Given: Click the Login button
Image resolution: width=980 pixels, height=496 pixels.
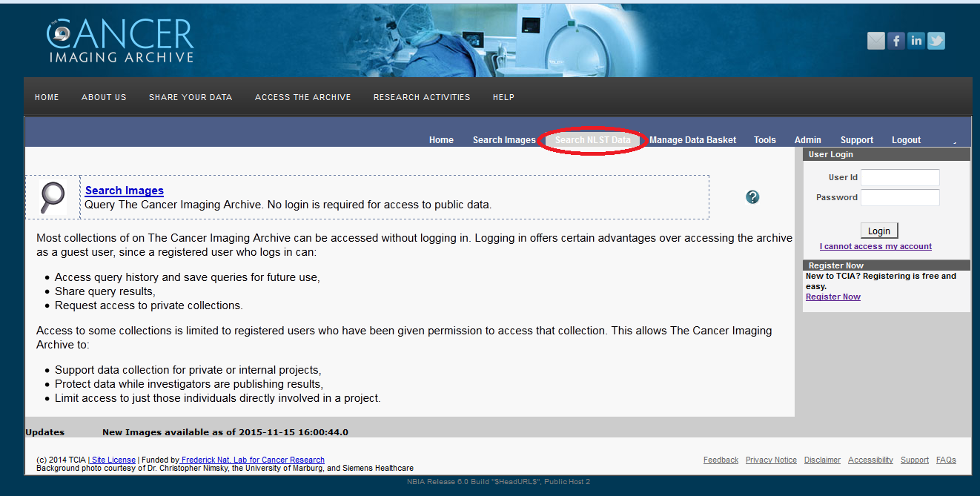Looking at the screenshot, I should click(879, 231).
